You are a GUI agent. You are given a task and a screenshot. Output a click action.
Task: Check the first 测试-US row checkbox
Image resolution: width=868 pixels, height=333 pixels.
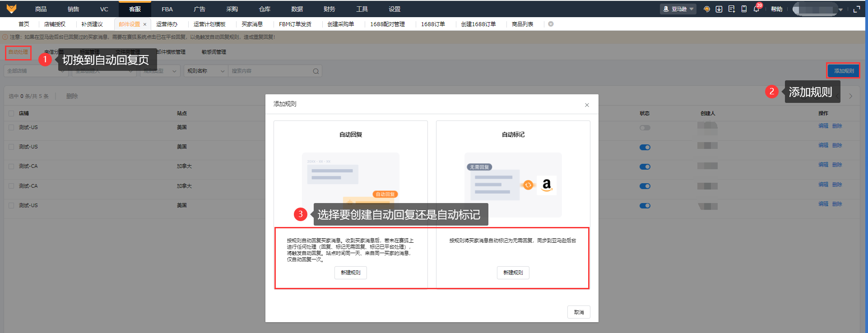(11, 128)
